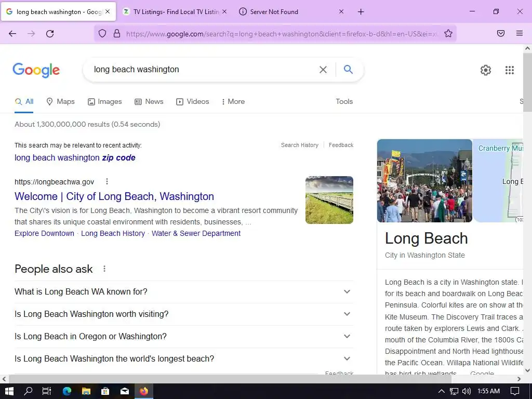Open Microsoft Store from the taskbar
Screen dimensions: 532x399
[x=105, y=391]
